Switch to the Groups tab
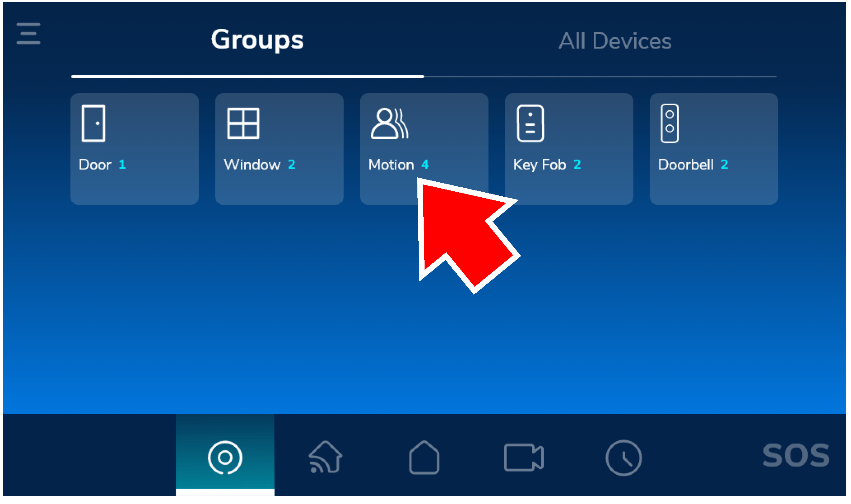The image size is (851, 504). 257,40
